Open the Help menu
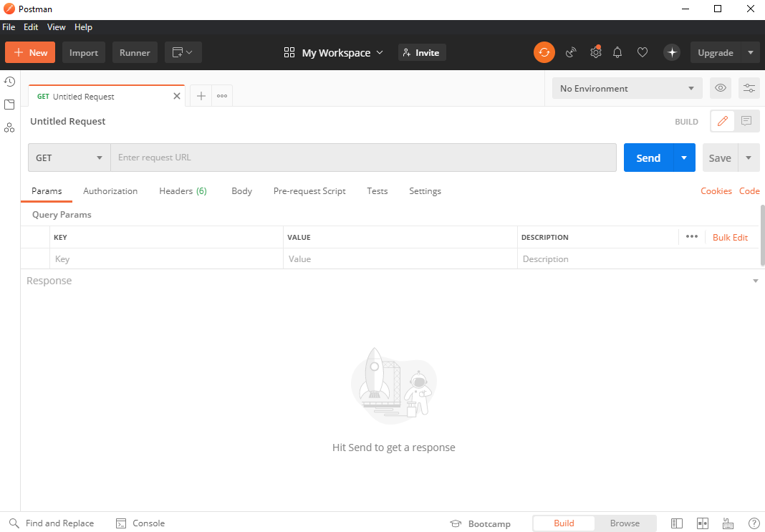765x532 pixels. (x=83, y=27)
